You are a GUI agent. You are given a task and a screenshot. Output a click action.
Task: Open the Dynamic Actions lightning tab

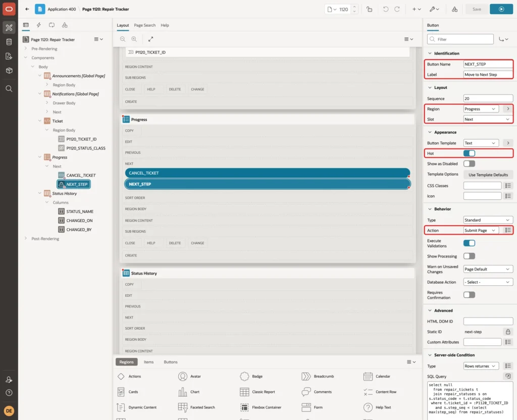[38, 25]
